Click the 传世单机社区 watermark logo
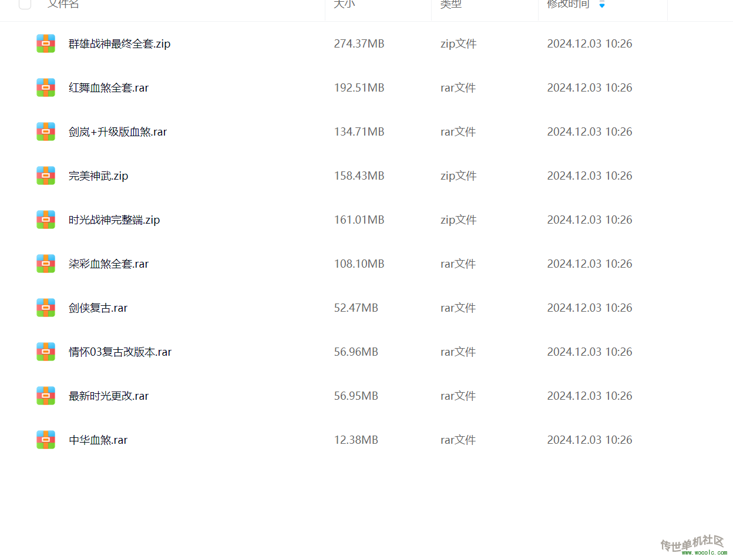This screenshot has width=733, height=560. (x=693, y=545)
